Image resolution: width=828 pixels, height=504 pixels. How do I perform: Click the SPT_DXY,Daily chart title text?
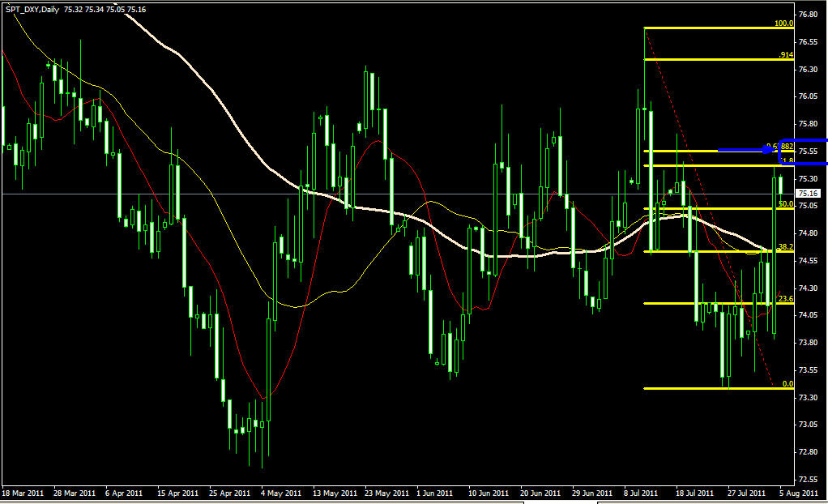32,10
